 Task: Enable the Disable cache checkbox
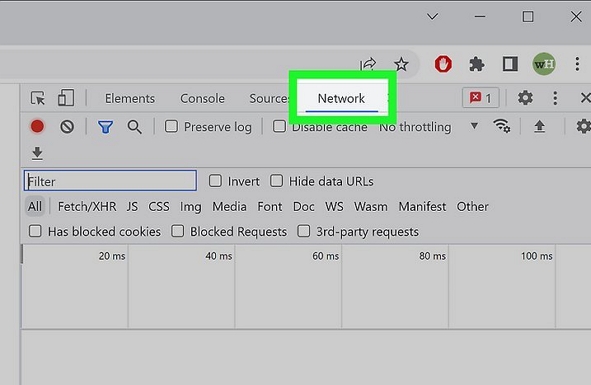click(x=279, y=126)
